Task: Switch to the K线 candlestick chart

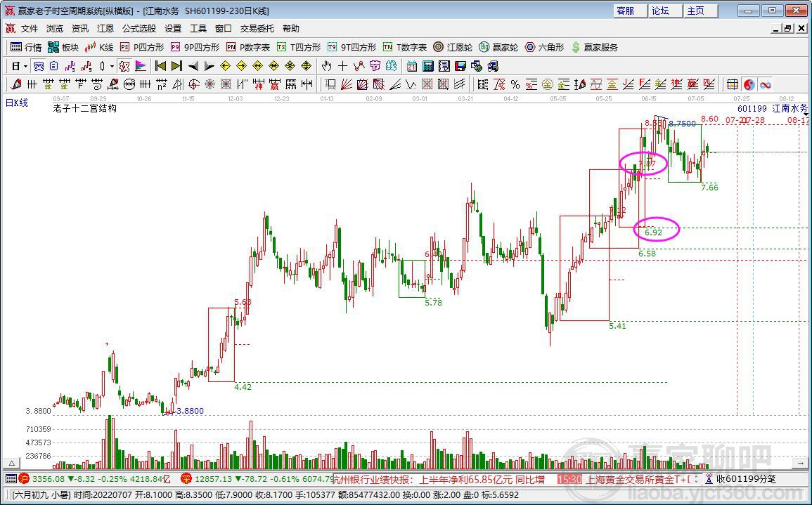Action: [99, 48]
